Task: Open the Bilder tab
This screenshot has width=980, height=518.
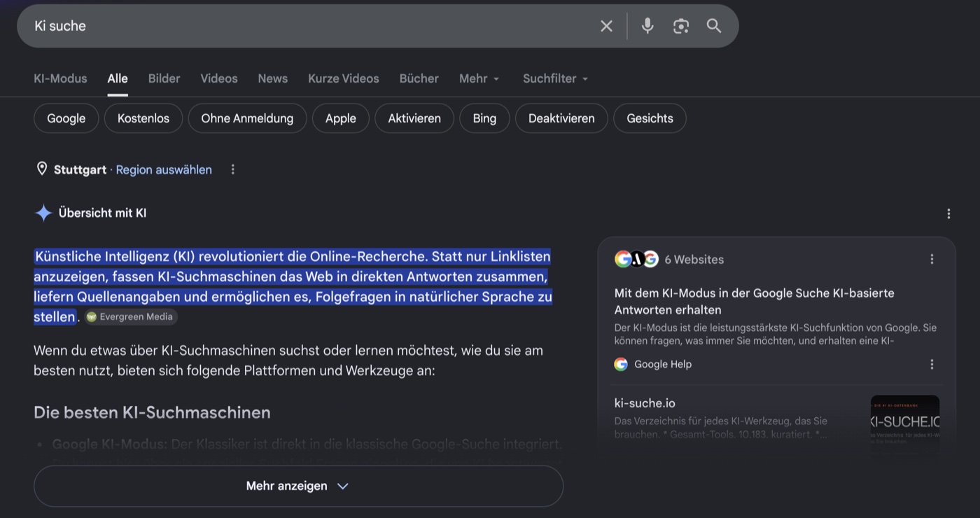Action: (x=164, y=78)
